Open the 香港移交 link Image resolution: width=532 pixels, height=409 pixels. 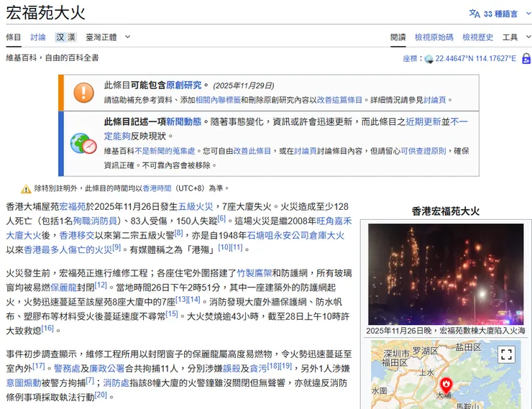click(77, 235)
